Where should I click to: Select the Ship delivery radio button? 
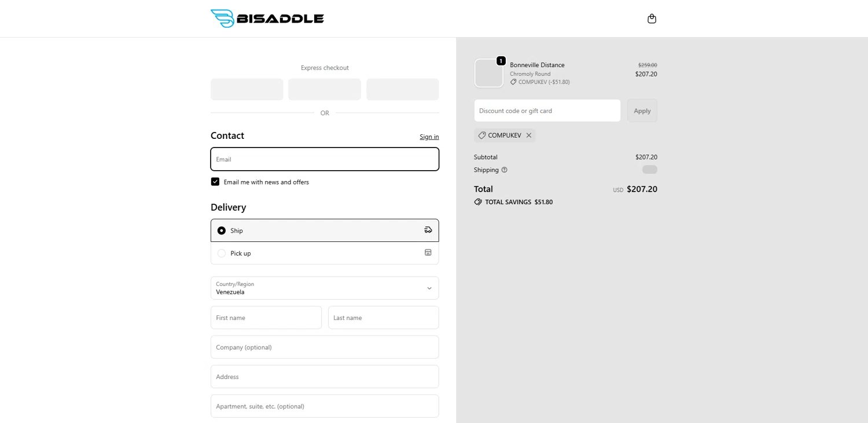[x=222, y=230]
